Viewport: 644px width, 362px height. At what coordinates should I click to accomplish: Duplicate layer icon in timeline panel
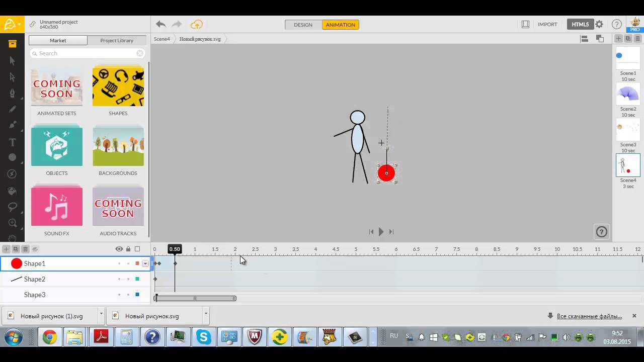click(x=16, y=249)
